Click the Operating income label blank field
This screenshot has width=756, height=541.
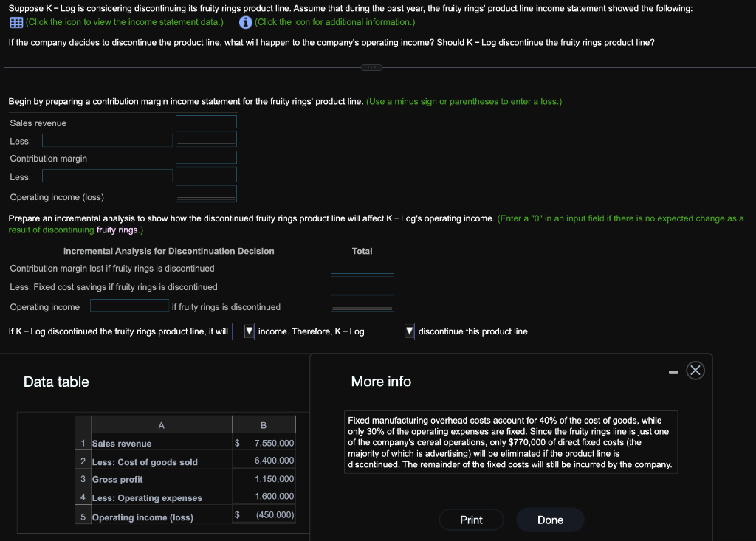click(x=129, y=306)
